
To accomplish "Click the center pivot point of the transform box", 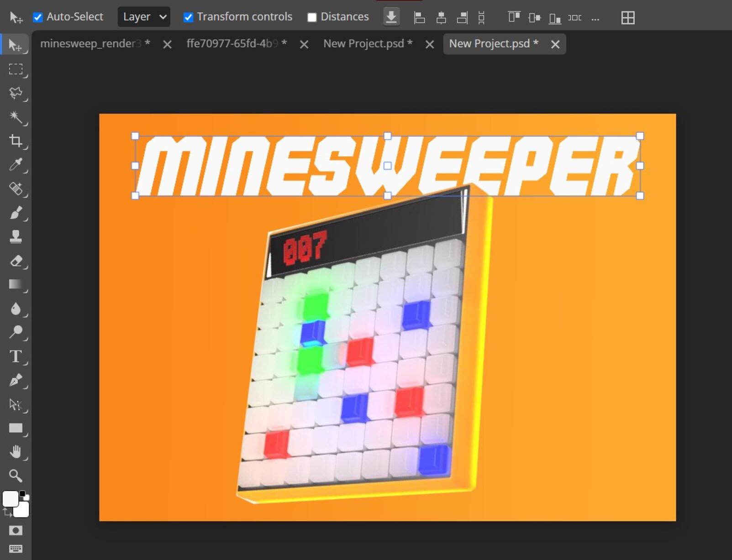I will click(x=387, y=166).
